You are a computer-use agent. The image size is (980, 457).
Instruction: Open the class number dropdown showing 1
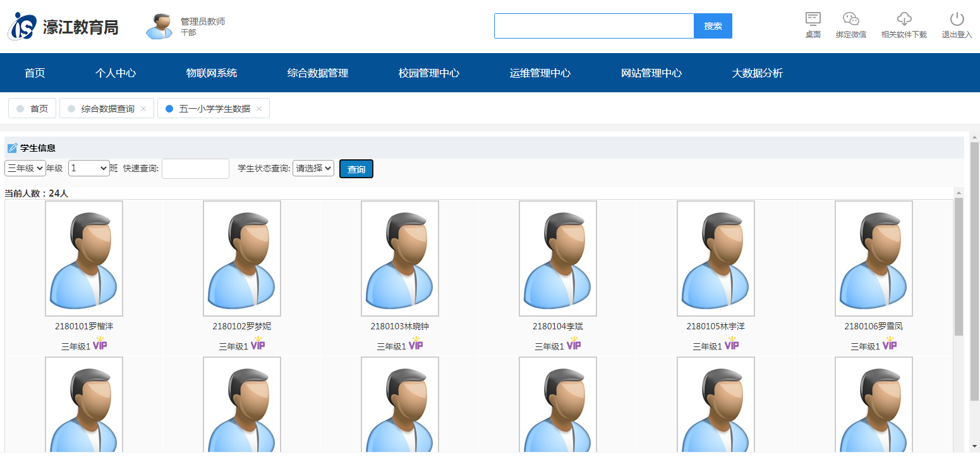(88, 168)
